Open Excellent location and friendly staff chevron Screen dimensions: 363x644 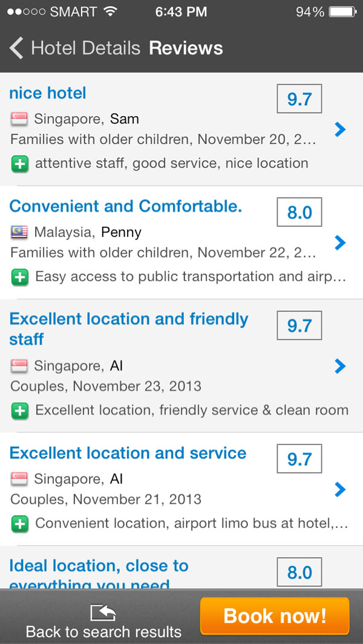340,366
